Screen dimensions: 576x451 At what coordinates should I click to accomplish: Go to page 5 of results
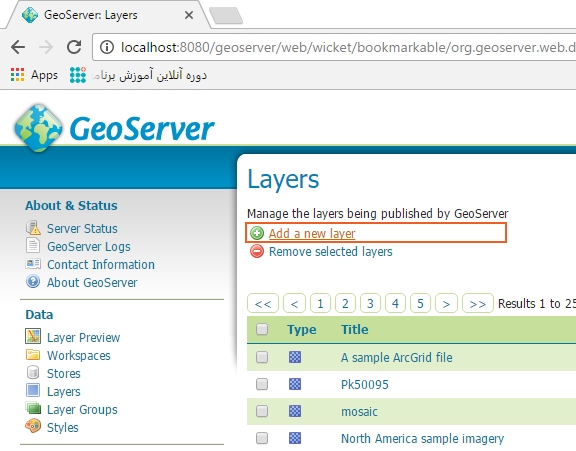click(x=420, y=303)
